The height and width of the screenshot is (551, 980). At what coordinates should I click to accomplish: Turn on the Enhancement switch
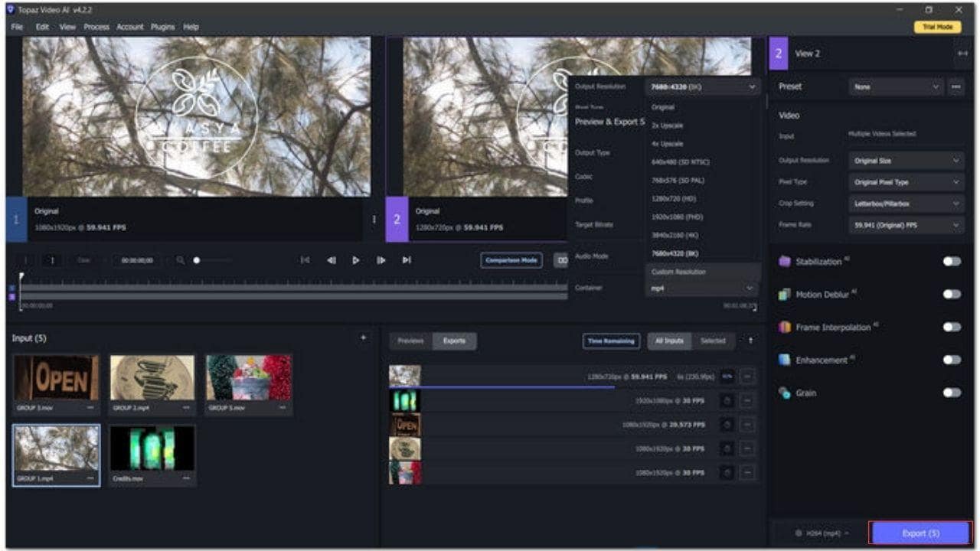(952, 360)
